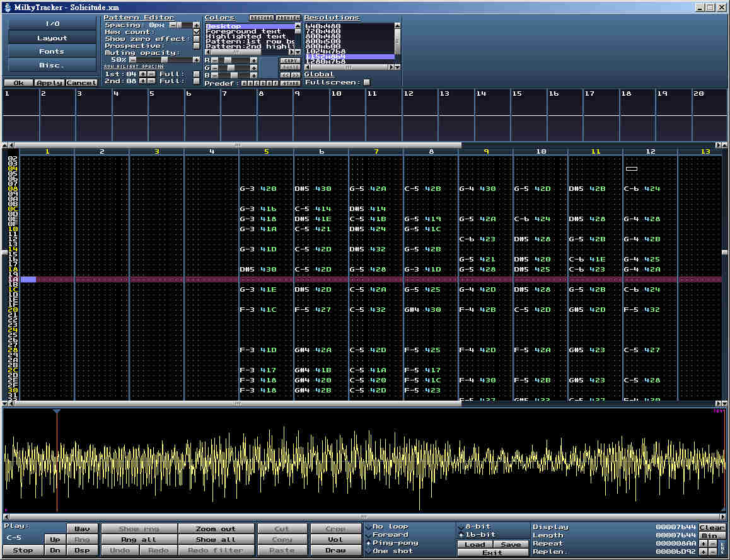Click the R color slider
Viewport: 730px width, 560px height.
(x=228, y=60)
